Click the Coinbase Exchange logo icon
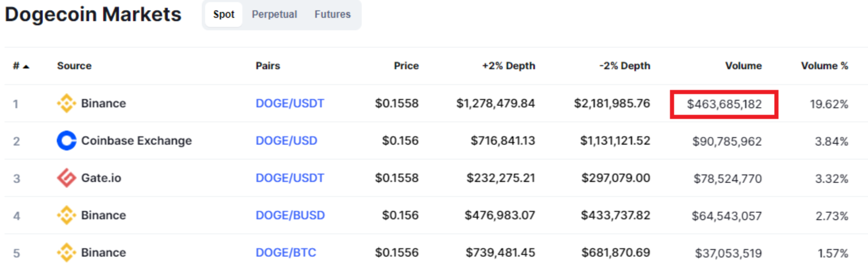The width and height of the screenshot is (868, 274). pos(66,141)
